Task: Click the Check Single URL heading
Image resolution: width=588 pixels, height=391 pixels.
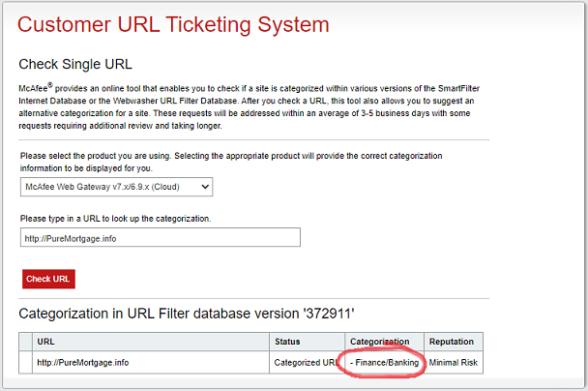Action: pos(74,65)
